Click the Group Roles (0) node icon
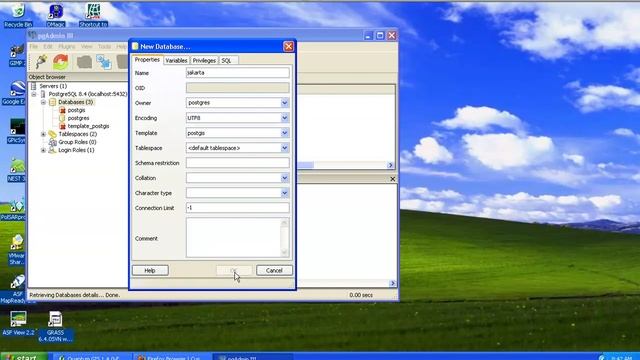The image size is (640, 360). (52, 142)
